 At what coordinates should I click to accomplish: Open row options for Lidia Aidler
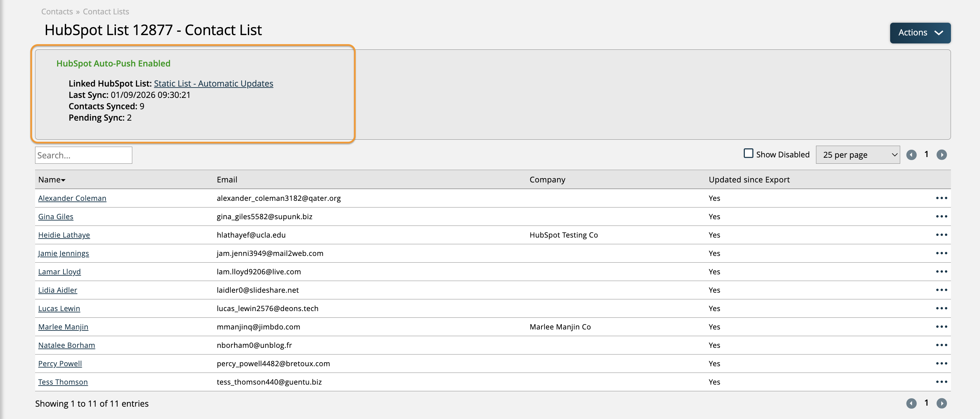click(x=941, y=290)
